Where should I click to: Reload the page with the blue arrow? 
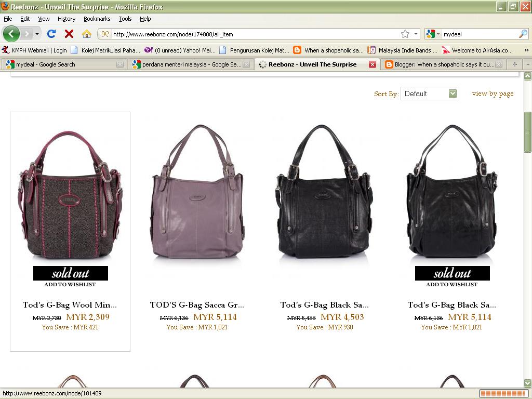pos(51,34)
